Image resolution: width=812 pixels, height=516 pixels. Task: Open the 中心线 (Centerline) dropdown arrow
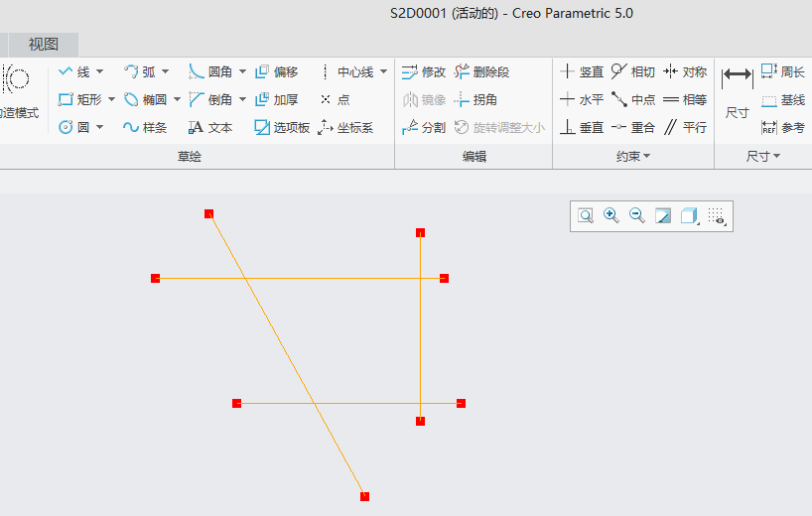(383, 71)
